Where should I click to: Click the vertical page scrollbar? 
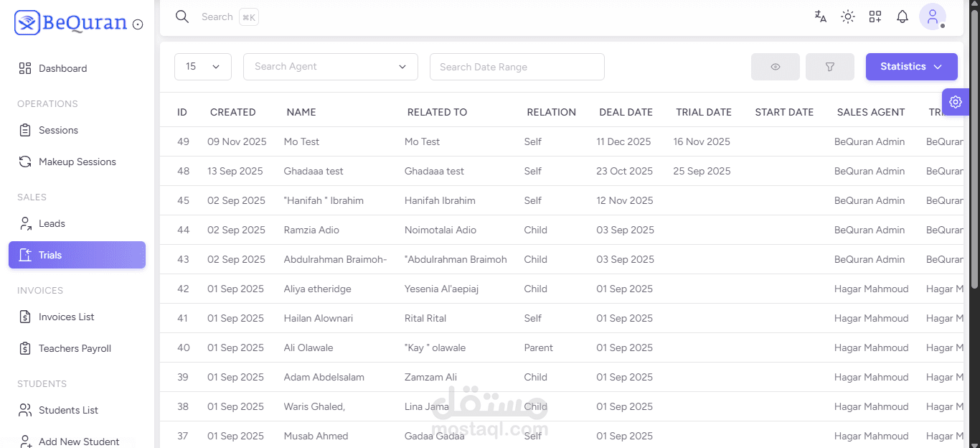point(974,144)
